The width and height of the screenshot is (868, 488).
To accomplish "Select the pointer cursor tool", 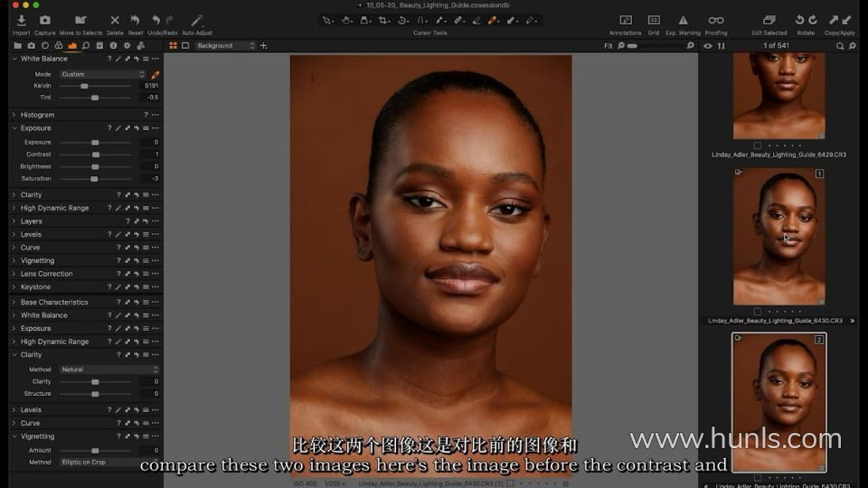I will [327, 21].
